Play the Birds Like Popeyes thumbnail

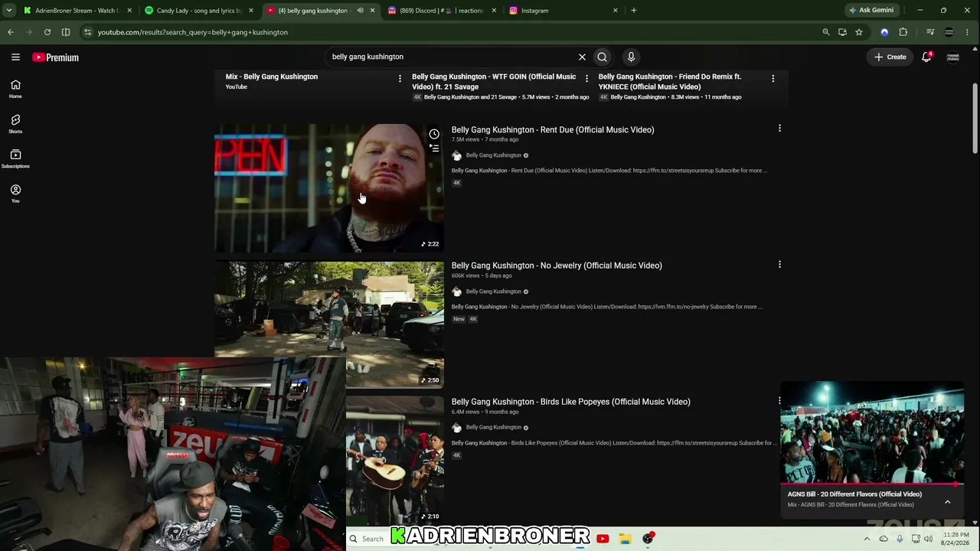pyautogui.click(x=395, y=461)
